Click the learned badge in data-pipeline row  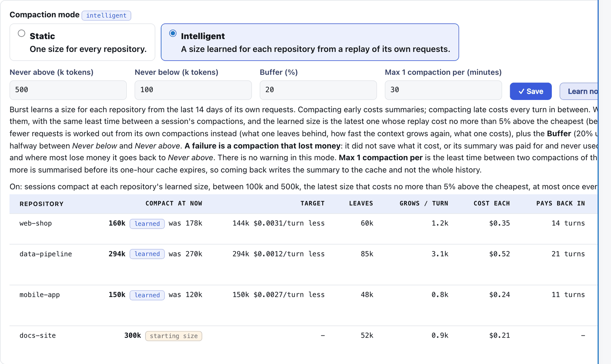[147, 254]
